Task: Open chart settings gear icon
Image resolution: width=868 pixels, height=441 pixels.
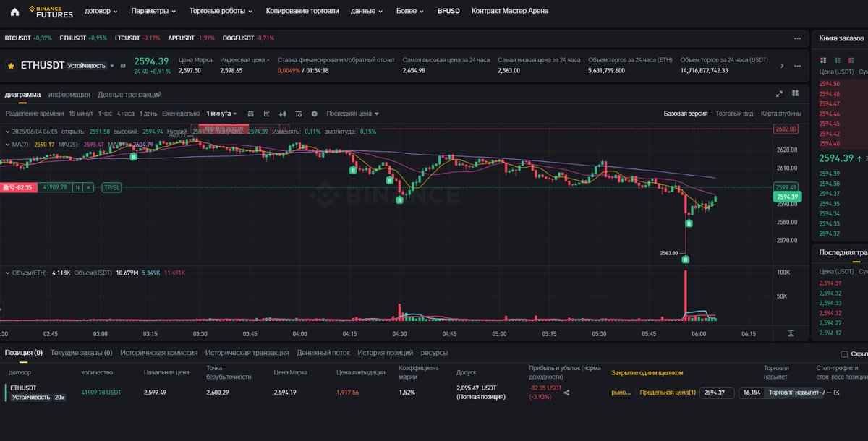Action: pyautogui.click(x=315, y=114)
